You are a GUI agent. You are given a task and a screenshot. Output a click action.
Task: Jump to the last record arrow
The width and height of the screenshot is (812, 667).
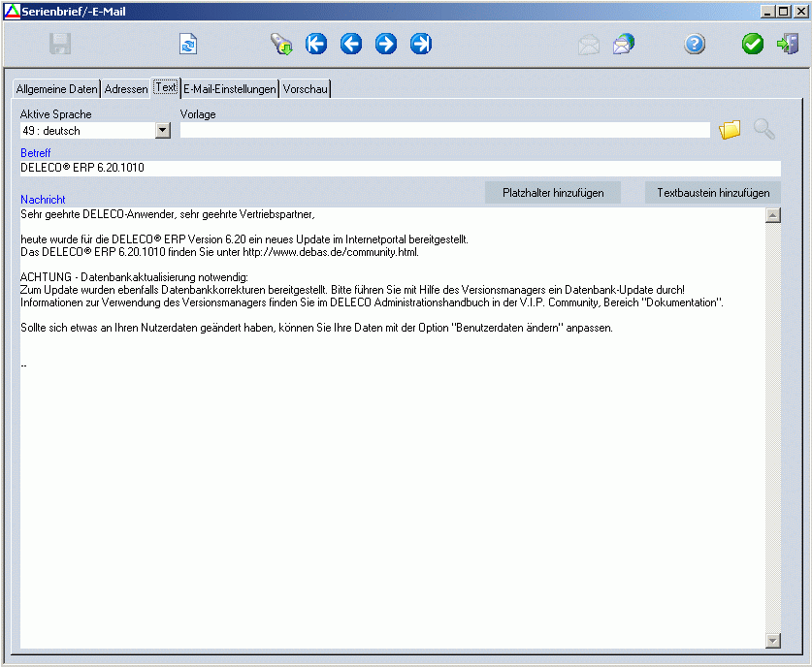tap(421, 44)
